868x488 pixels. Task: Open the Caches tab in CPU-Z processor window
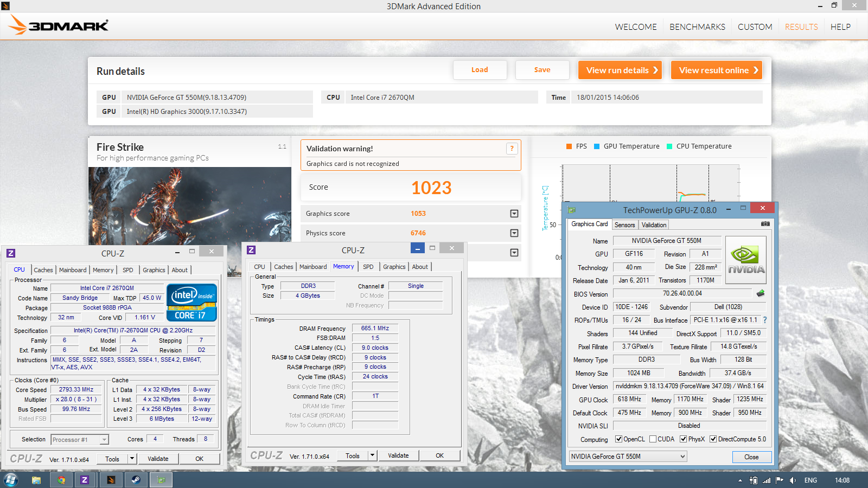43,270
